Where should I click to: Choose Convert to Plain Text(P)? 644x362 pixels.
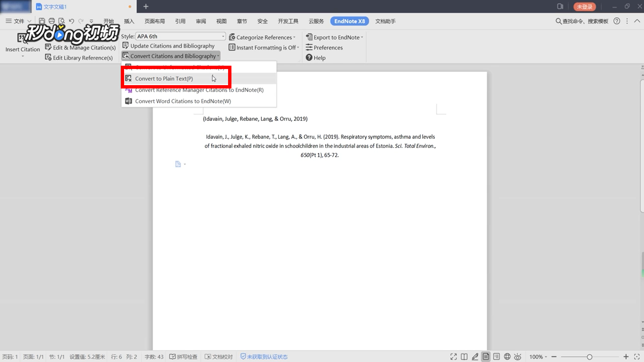tap(164, 78)
